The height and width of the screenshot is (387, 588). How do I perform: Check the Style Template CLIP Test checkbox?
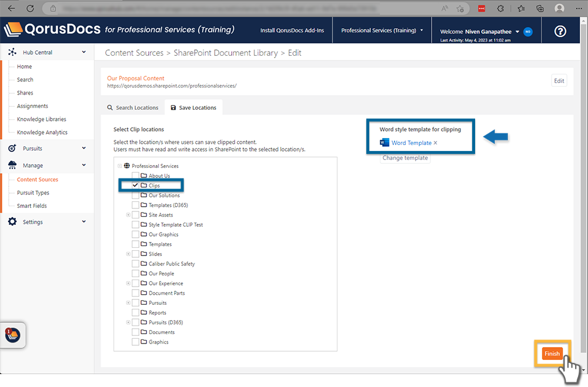pos(135,224)
